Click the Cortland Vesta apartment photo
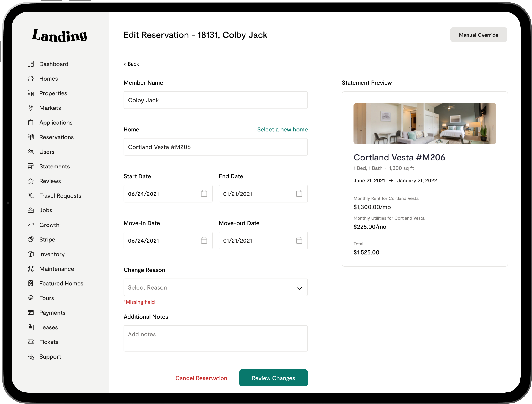The image size is (532, 404). point(424,124)
